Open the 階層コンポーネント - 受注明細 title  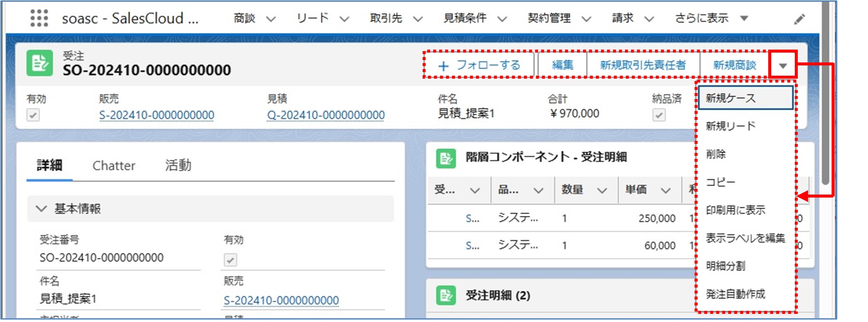546,157
